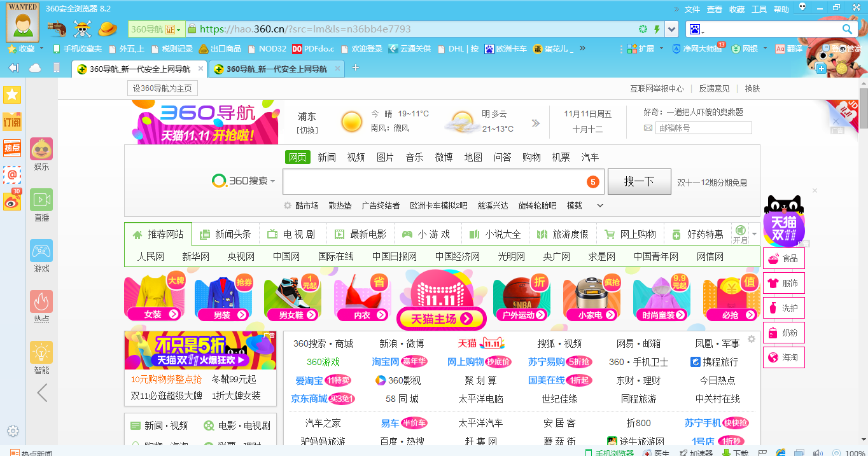
Task: Toggle the lightning speed-mode icon in address bar
Action: tap(657, 29)
